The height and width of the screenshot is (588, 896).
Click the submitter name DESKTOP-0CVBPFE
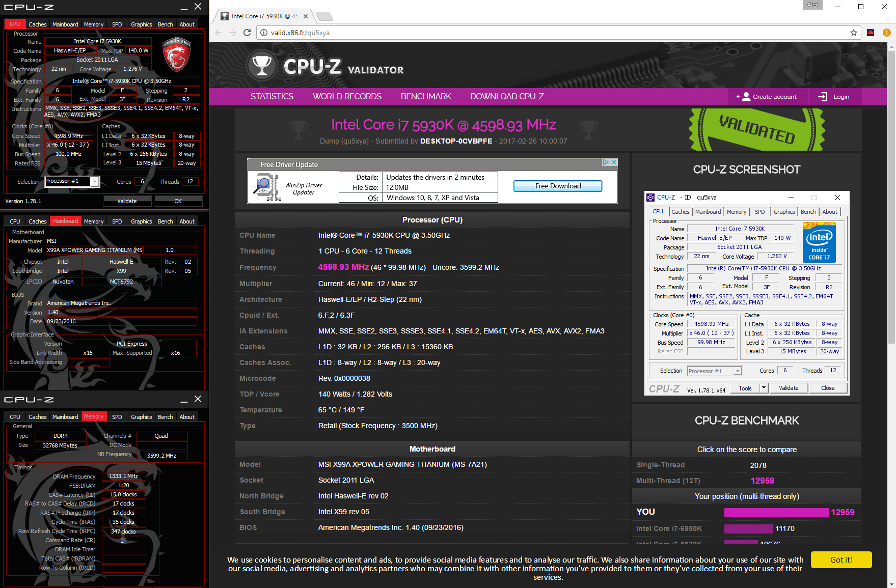tap(456, 141)
